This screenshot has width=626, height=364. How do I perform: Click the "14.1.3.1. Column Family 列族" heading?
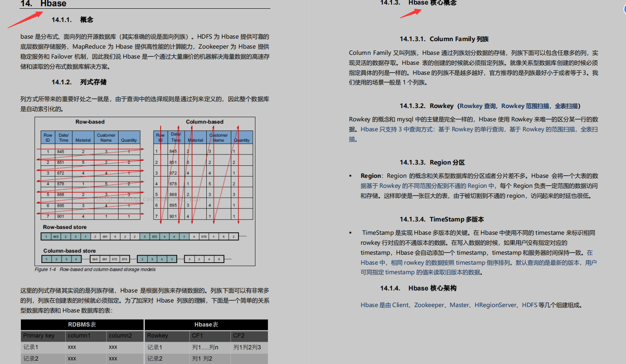click(444, 39)
